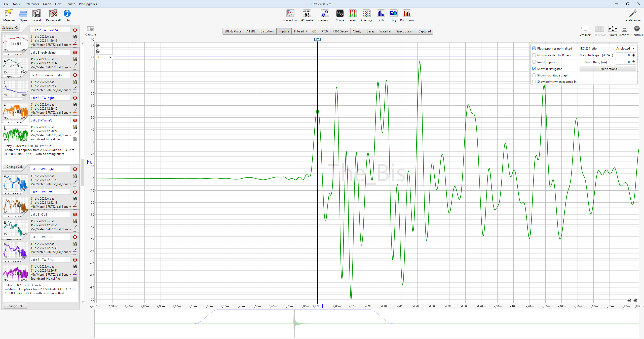The width and height of the screenshot is (644, 339).
Task: Edit the L dic 31-SUB name field
Action: (50, 214)
